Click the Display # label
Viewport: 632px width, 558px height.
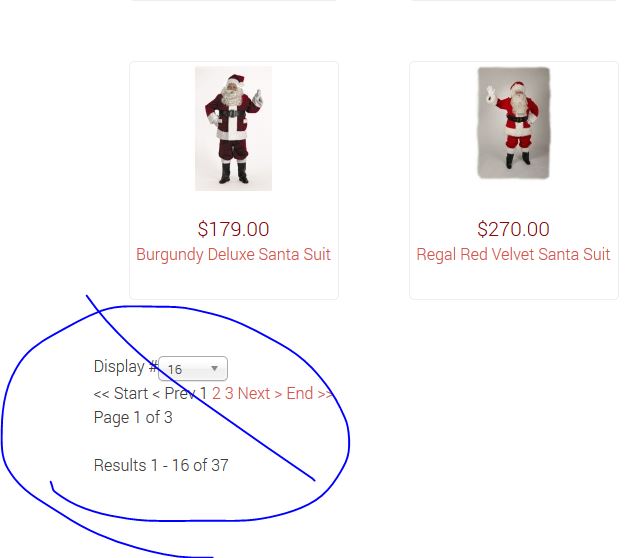tap(125, 367)
